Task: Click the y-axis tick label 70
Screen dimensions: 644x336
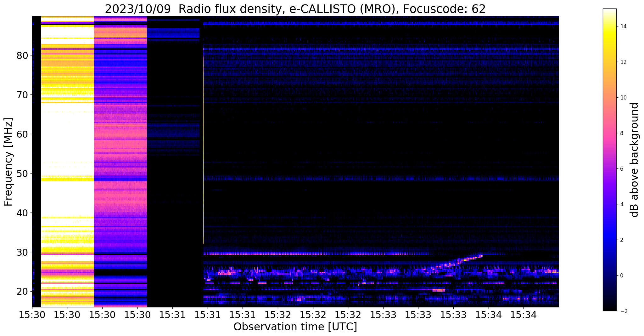Action: [x=23, y=95]
